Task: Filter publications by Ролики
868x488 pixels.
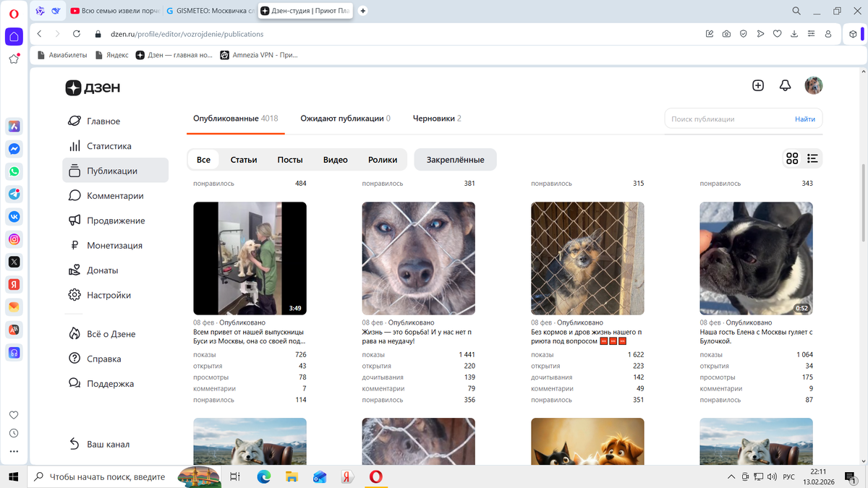Action: pos(383,160)
